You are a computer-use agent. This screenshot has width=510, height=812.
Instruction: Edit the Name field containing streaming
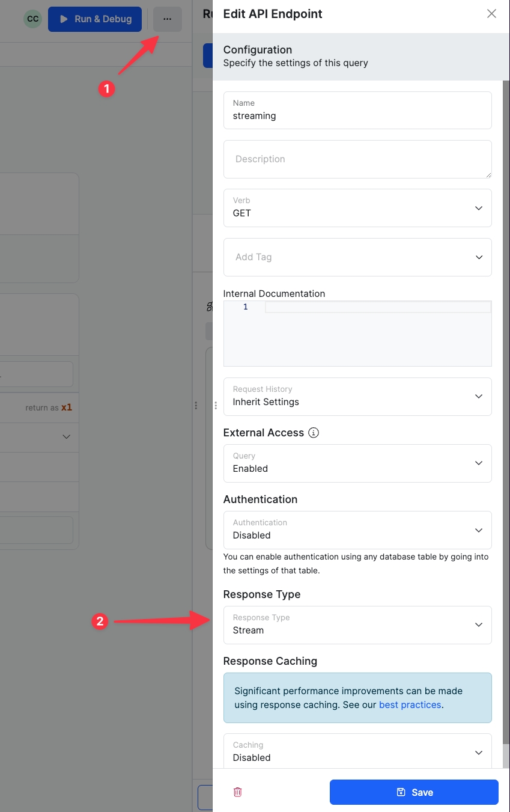click(x=357, y=110)
